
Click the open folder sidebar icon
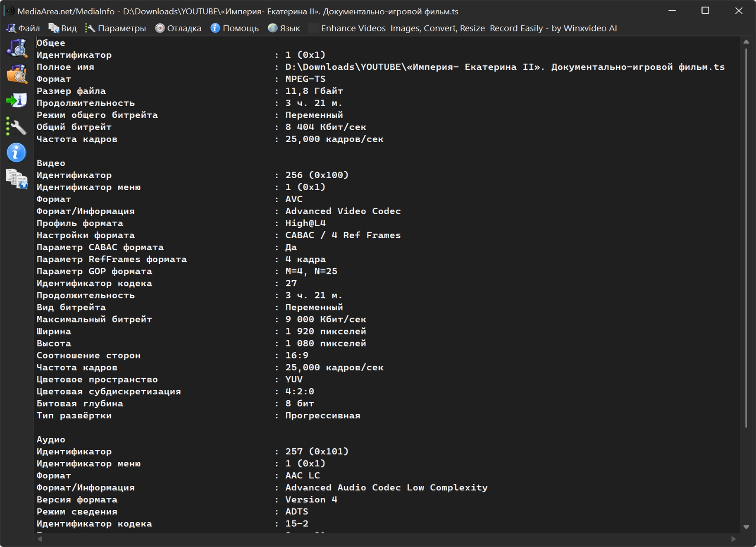click(17, 74)
